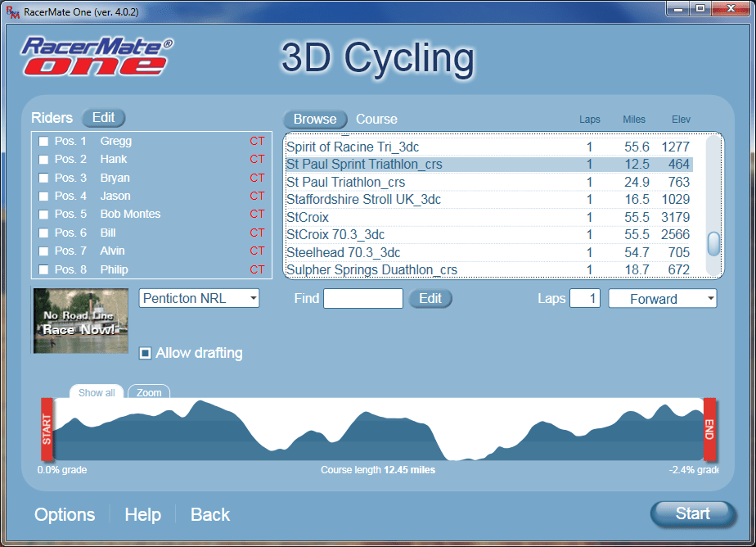Check the Pos. 4 Jason rider box
The image size is (756, 547).
[44, 197]
